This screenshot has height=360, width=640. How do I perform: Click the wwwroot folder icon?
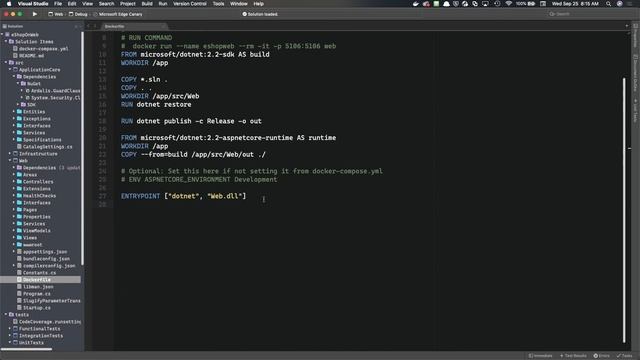click(19, 244)
